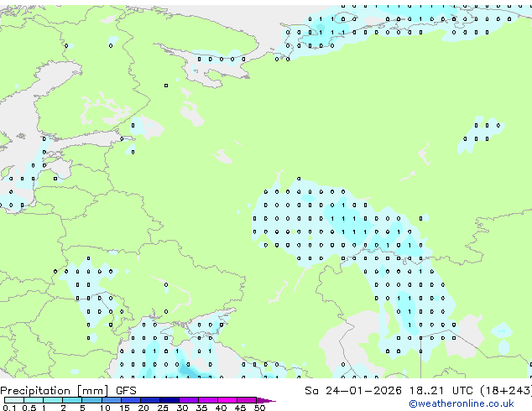Click the date text '24-01-2026'
Image resolution: width=532 pixels, height=411 pixels.
pyautogui.click(x=363, y=391)
